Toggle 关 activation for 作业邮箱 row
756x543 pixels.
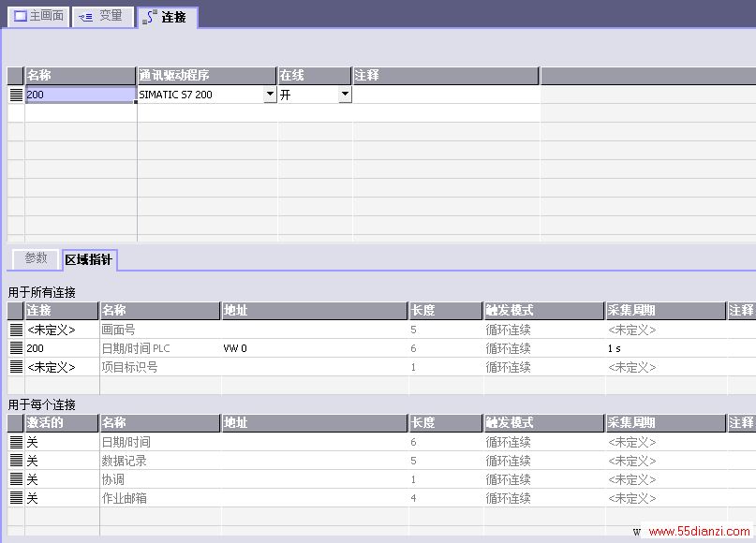[62, 498]
